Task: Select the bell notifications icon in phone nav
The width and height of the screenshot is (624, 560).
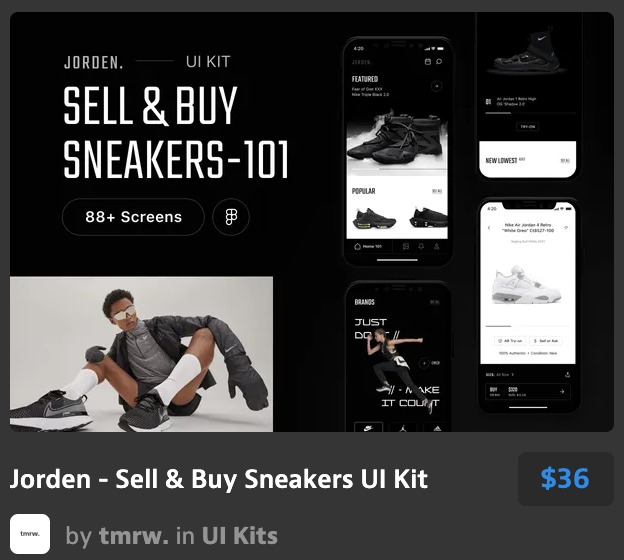Action: click(x=421, y=246)
